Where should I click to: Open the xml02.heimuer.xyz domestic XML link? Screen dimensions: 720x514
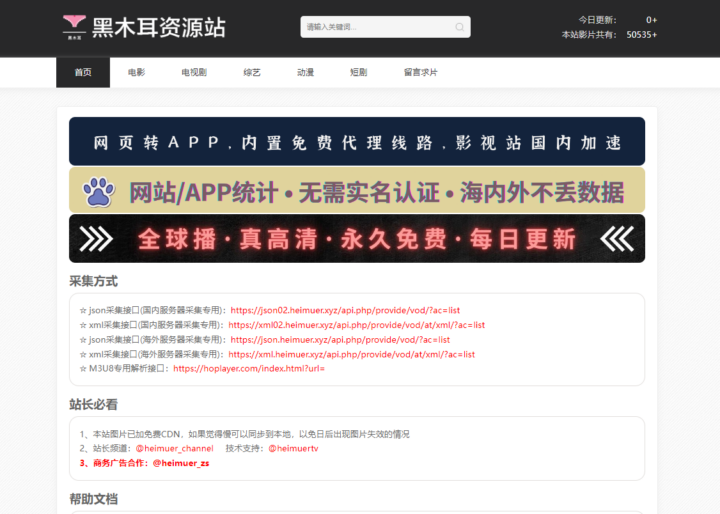(356, 325)
